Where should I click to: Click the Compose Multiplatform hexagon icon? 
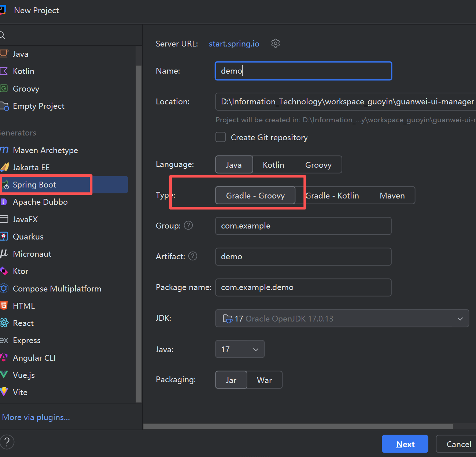point(4,288)
